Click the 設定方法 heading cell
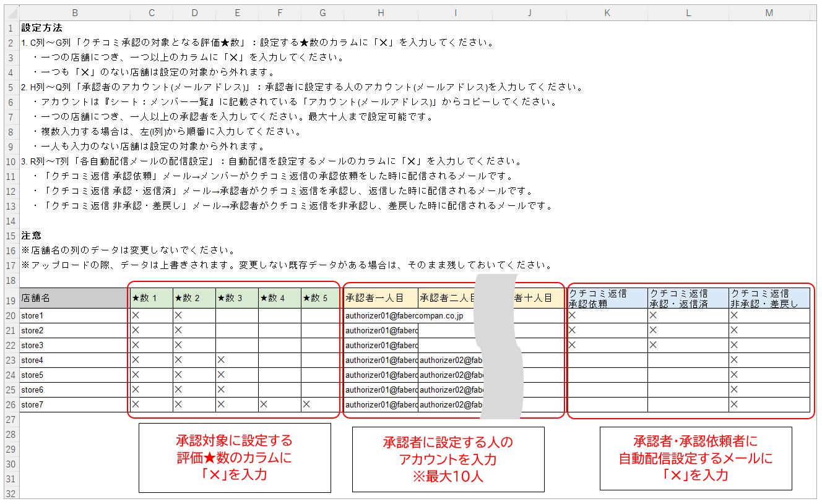822x504 pixels. pyautogui.click(x=41, y=28)
